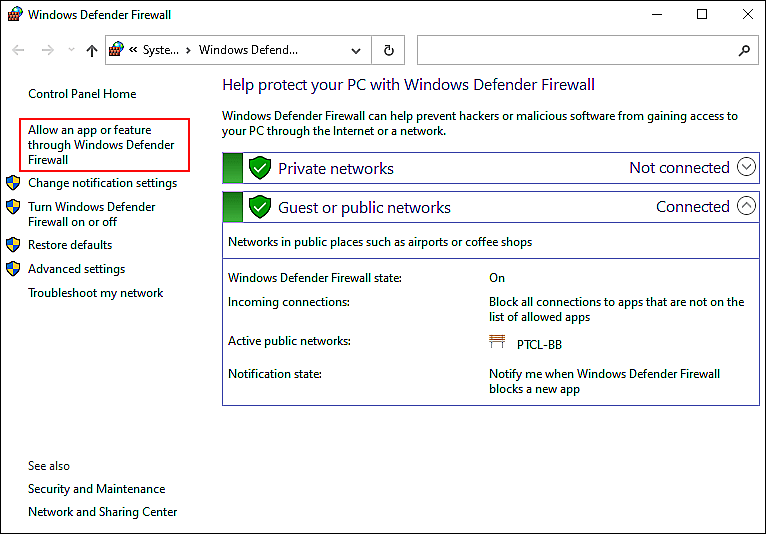Viewport: 766px width, 534px height.
Task: Click green shield icon for Private networks
Action: pyautogui.click(x=260, y=168)
